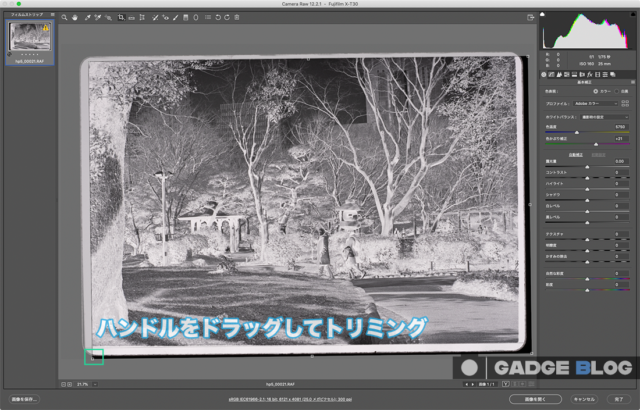
Task: Toggle the highlight clipping warning in histogram
Action: tap(633, 14)
